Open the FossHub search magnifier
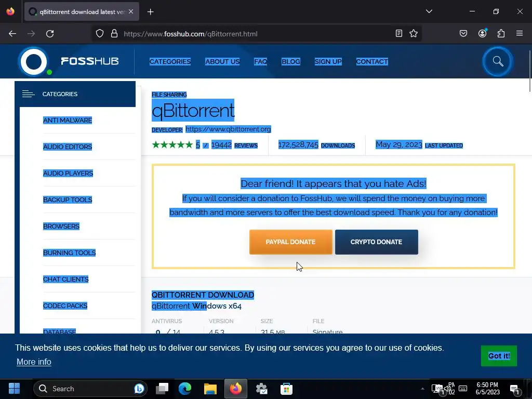This screenshot has height=399, width=532. (498, 61)
